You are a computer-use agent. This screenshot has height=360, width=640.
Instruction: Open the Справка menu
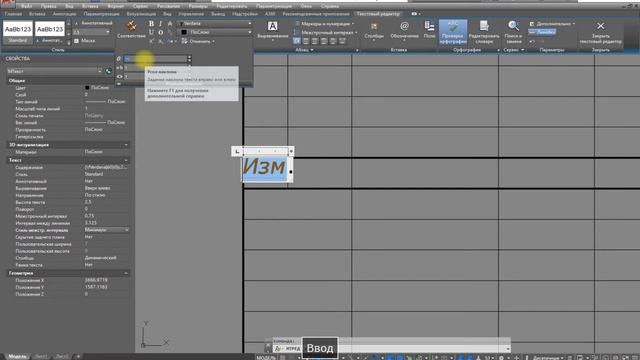pos(330,6)
